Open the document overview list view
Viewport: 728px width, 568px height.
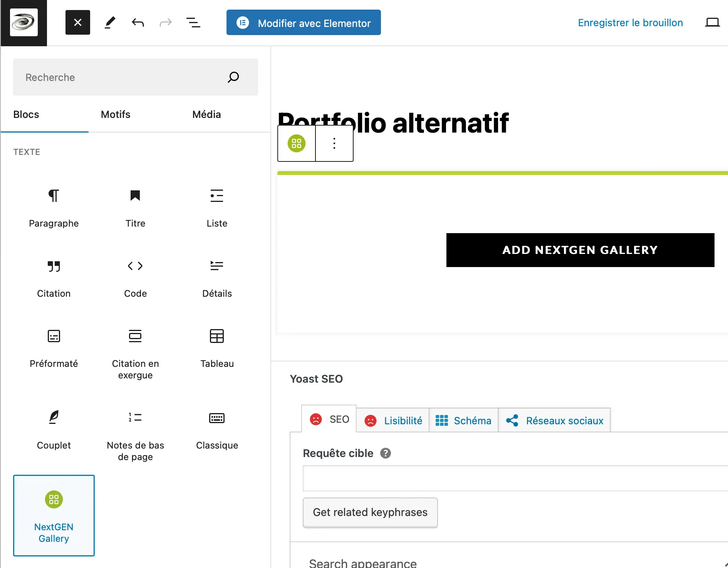coord(193,23)
